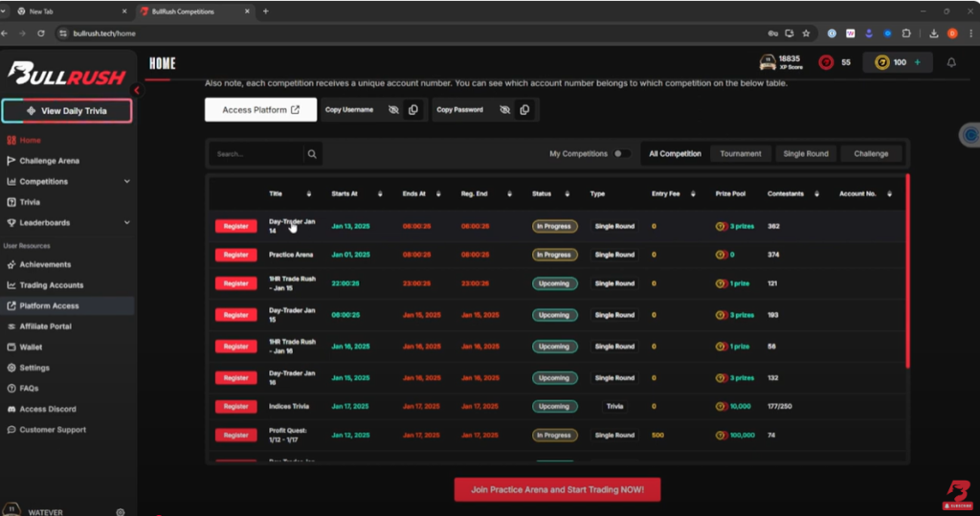Open Affiliate Portal in the sidebar
Screen dimensions: 980x516
tap(45, 326)
